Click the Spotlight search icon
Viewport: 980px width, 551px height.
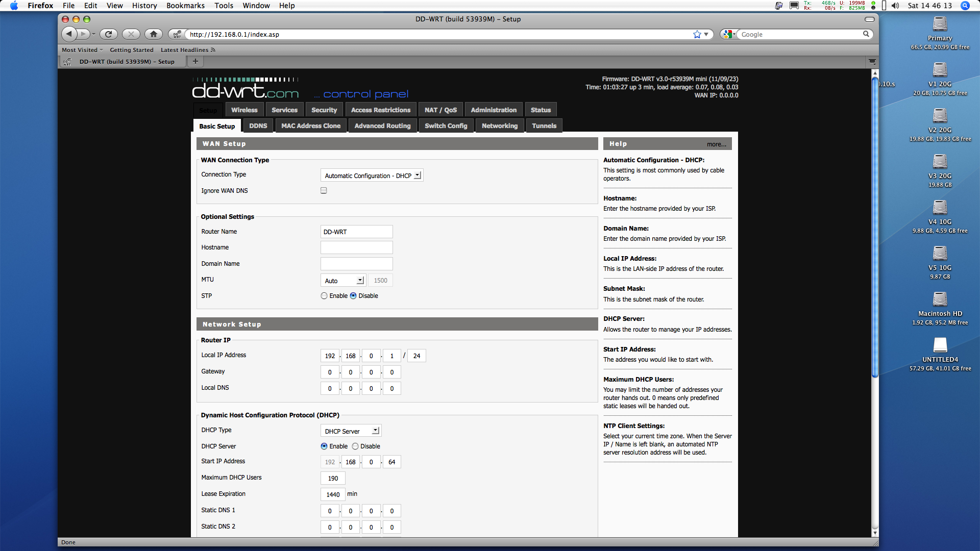(965, 6)
